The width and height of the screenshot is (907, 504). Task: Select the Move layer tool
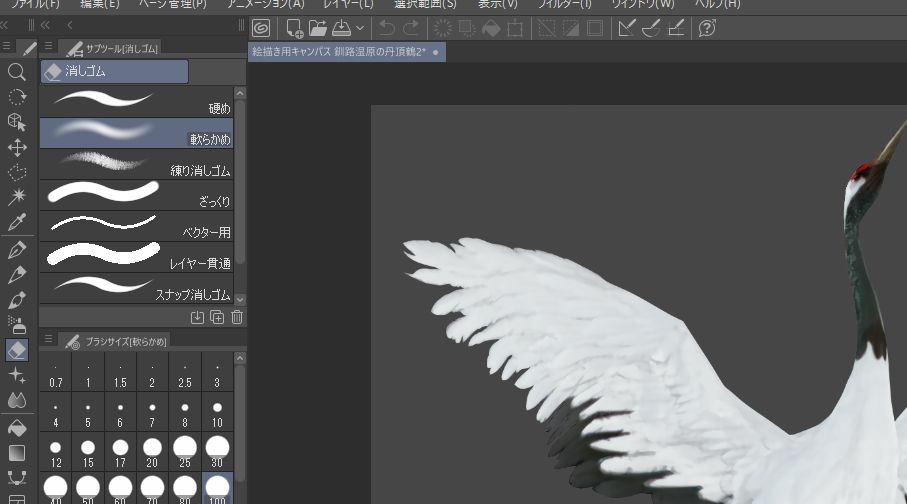pyautogui.click(x=17, y=147)
